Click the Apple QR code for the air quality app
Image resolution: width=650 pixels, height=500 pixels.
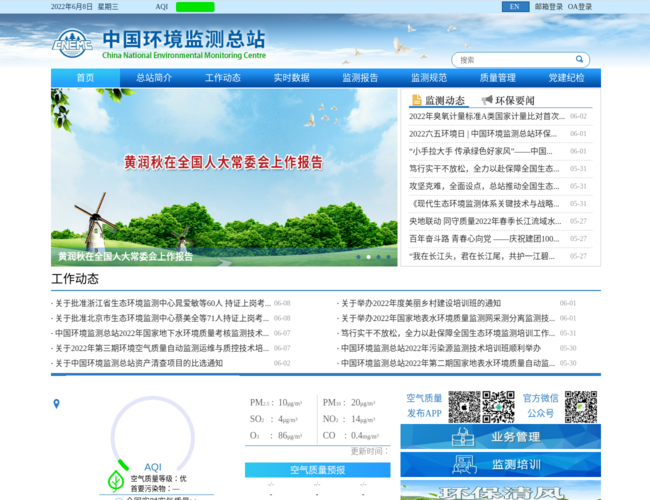464,407
